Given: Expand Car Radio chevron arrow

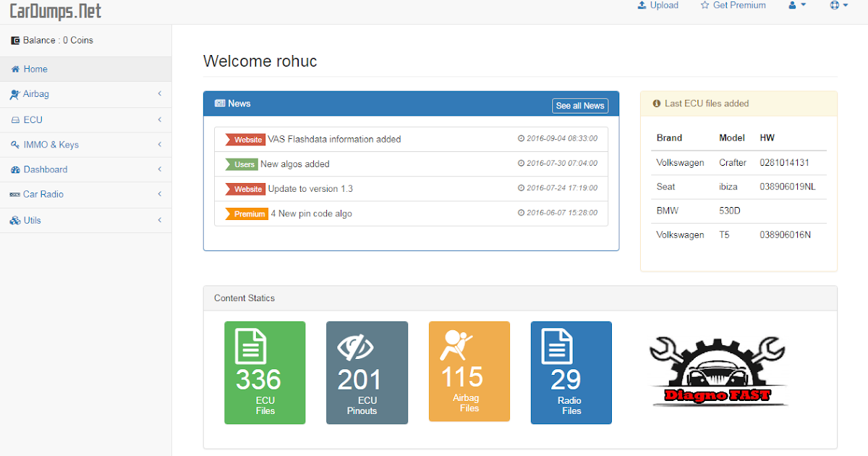Looking at the screenshot, I should click(x=159, y=194).
